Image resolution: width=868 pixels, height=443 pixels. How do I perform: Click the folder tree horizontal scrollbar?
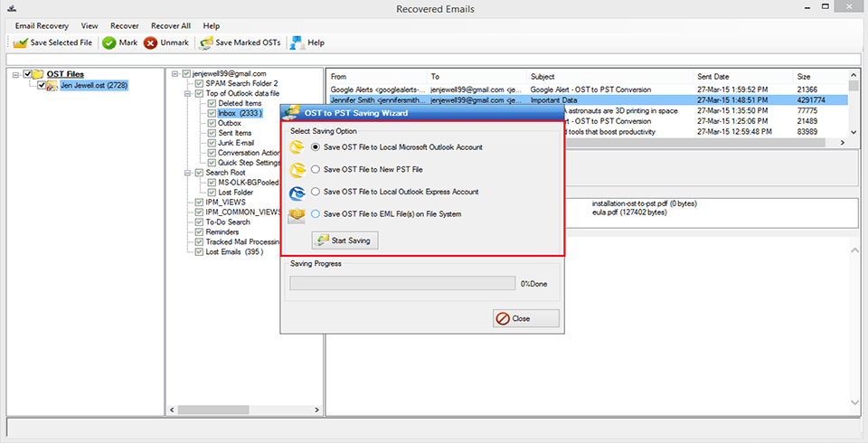click(x=213, y=410)
